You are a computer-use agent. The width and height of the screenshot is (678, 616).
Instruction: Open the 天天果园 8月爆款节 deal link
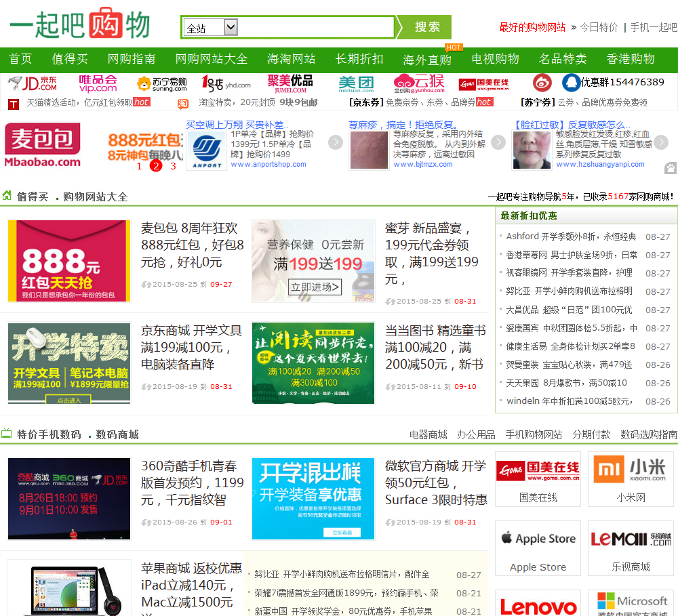coord(566,383)
